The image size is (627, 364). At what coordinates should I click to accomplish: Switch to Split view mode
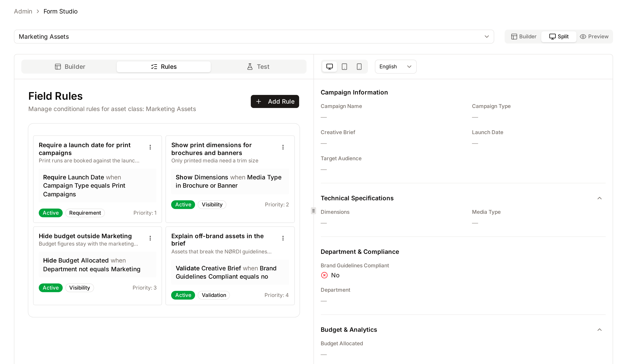559,37
